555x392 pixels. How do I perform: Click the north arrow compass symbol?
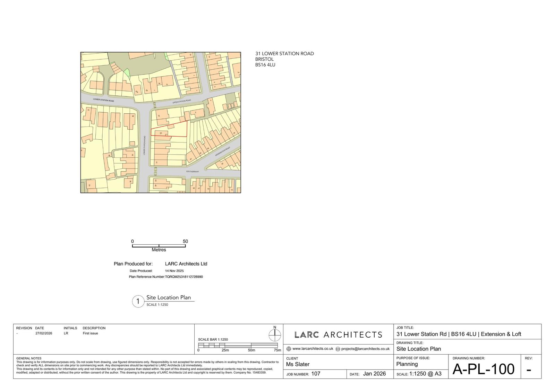click(274, 334)
